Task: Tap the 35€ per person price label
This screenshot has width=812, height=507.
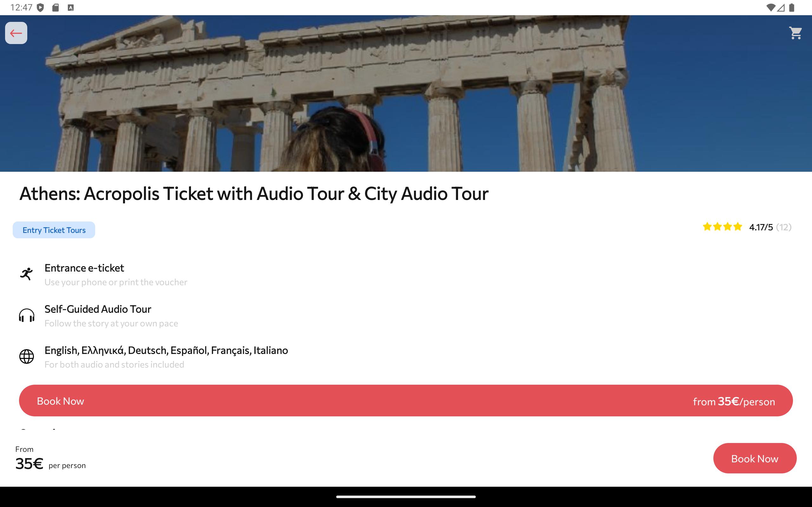Action: click(50, 464)
